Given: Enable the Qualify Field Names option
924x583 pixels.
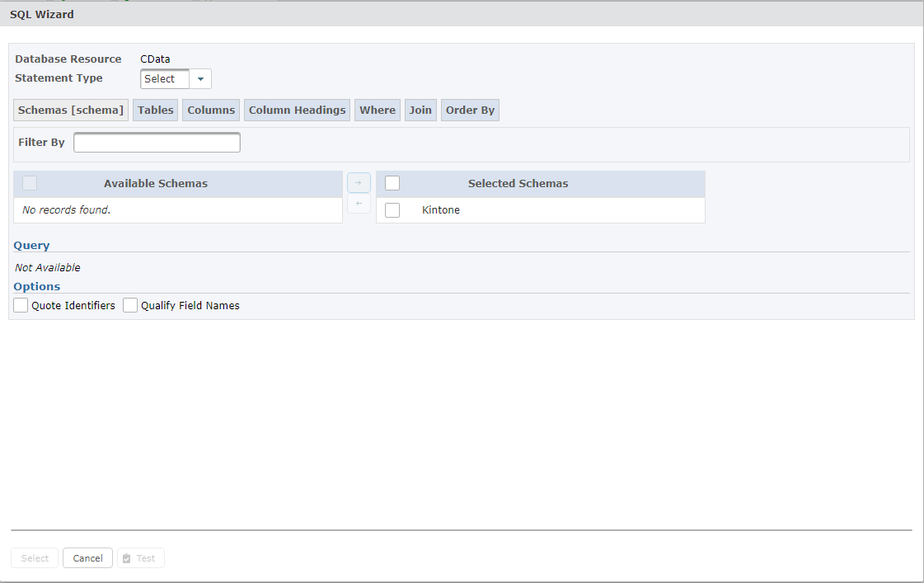Looking at the screenshot, I should 130,305.
